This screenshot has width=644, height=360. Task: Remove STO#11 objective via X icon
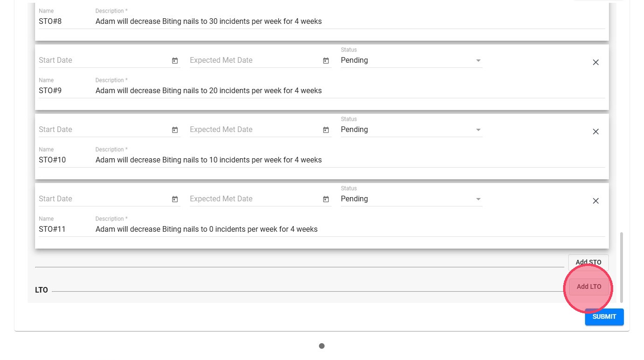tap(595, 201)
